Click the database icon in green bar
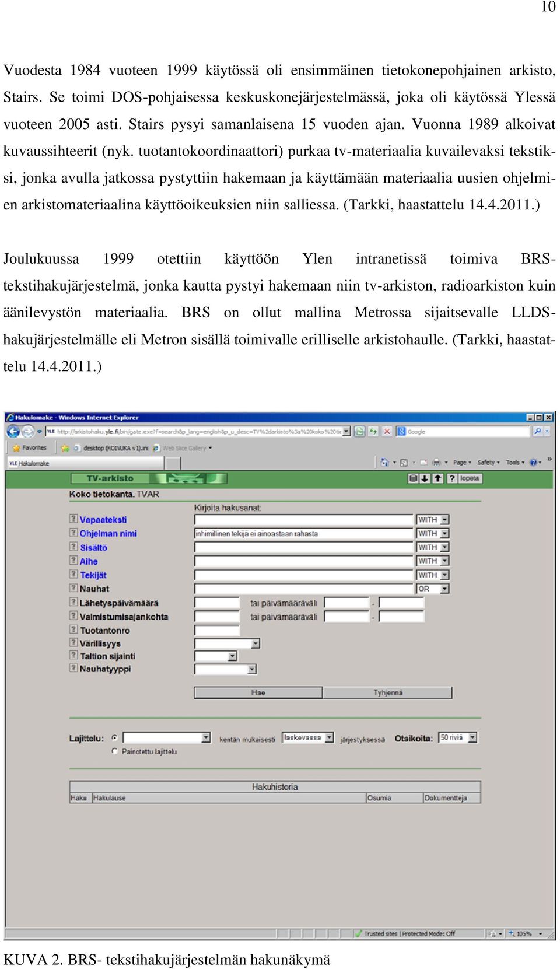Image resolution: width=560 pixels, height=969 pixels. 413,478
